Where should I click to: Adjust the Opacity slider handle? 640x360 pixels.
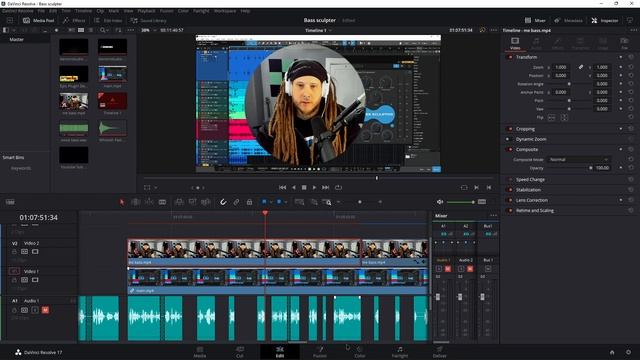click(591, 168)
